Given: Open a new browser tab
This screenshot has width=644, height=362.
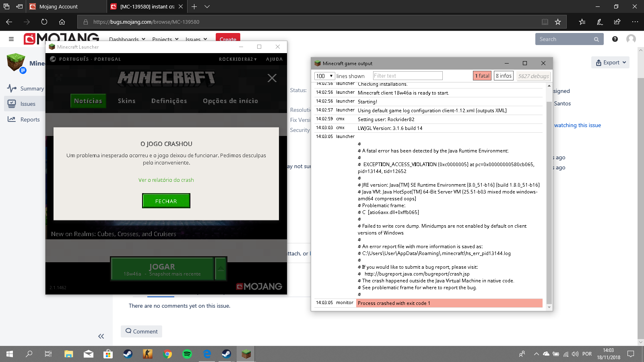Looking at the screenshot, I should (x=194, y=6).
